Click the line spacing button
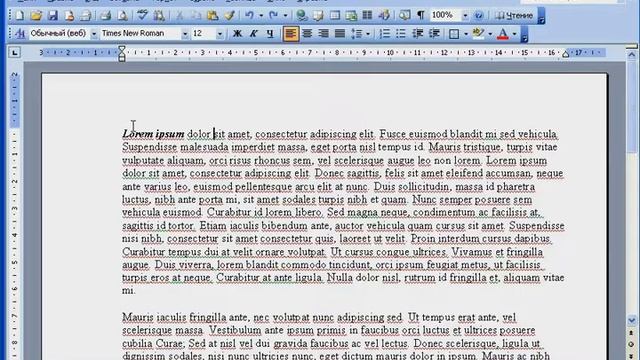 pos(357,33)
